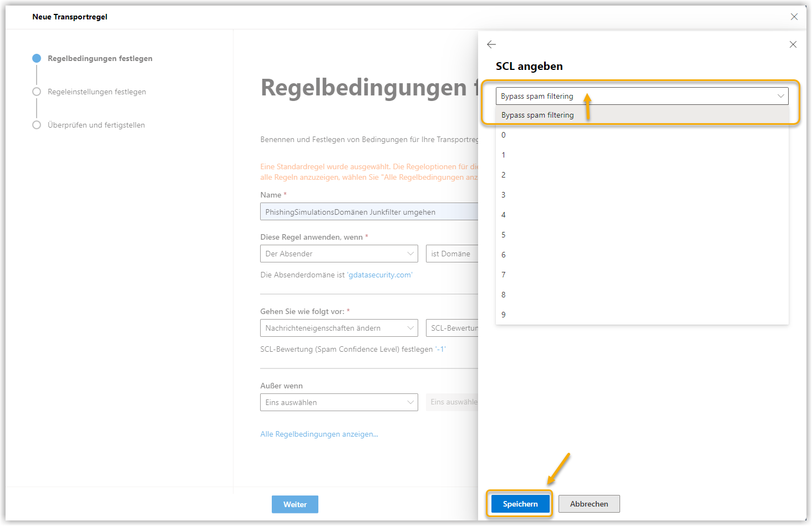Open Alle Regelbedingungen anzeigen link
Viewport: 812px width, 526px height.
pos(319,434)
